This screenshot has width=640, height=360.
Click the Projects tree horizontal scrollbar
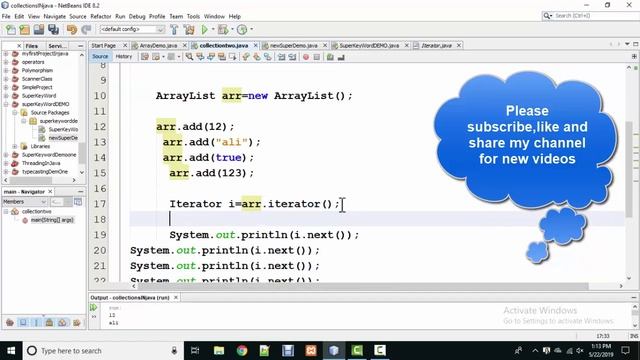30,180
